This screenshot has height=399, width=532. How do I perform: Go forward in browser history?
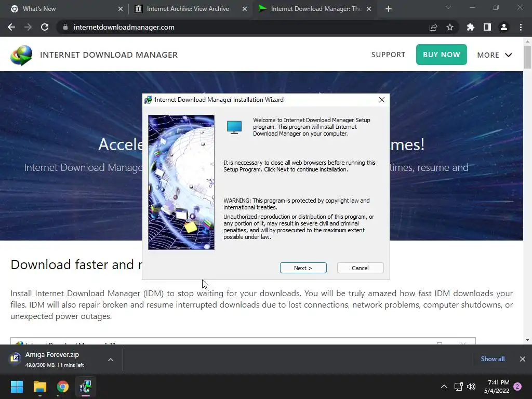pyautogui.click(x=28, y=27)
